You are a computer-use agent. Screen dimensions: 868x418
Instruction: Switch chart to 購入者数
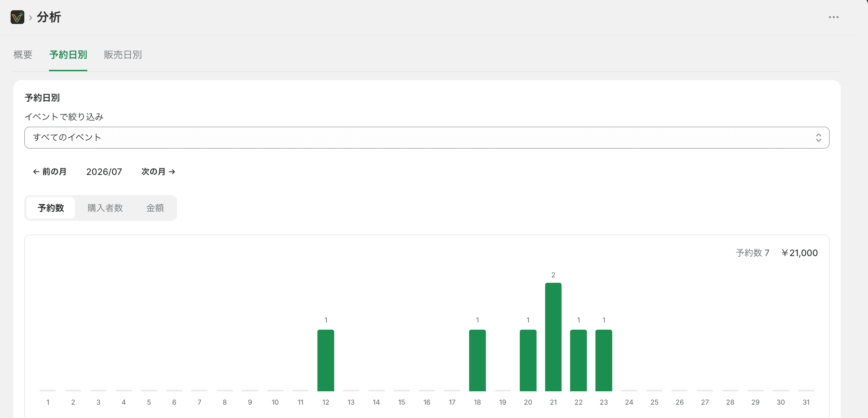(105, 208)
